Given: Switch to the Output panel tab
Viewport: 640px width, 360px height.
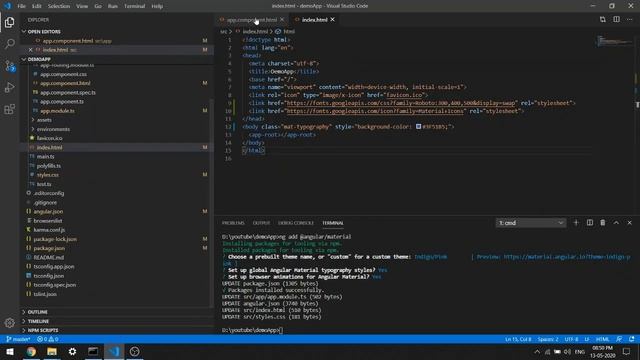Looking at the screenshot, I should (x=261, y=223).
